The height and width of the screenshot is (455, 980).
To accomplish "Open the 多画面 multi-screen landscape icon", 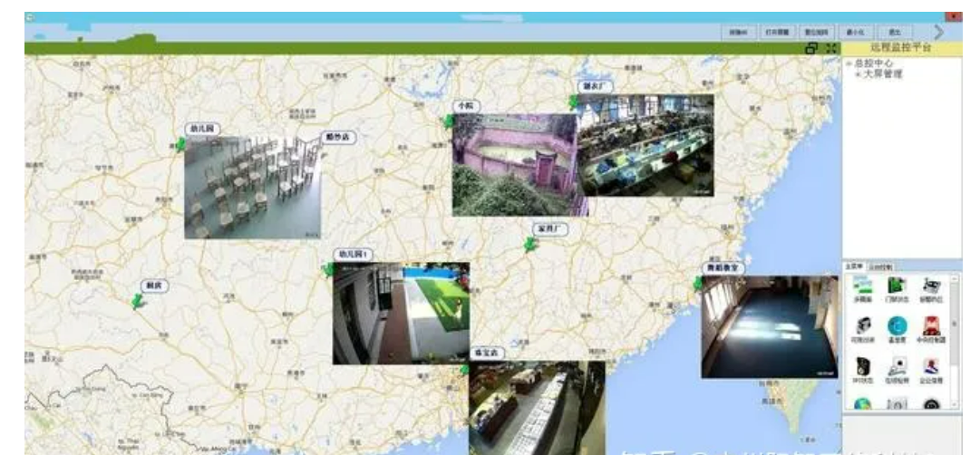I will [863, 286].
